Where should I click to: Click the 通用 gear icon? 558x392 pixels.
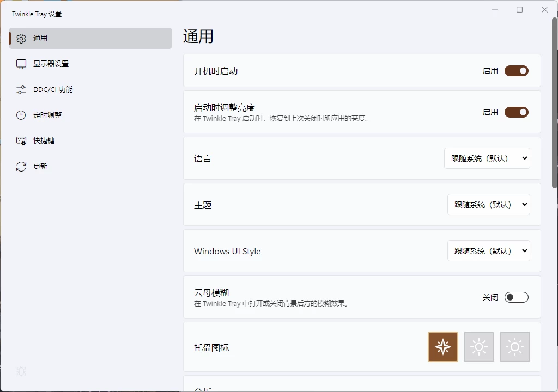(x=21, y=38)
